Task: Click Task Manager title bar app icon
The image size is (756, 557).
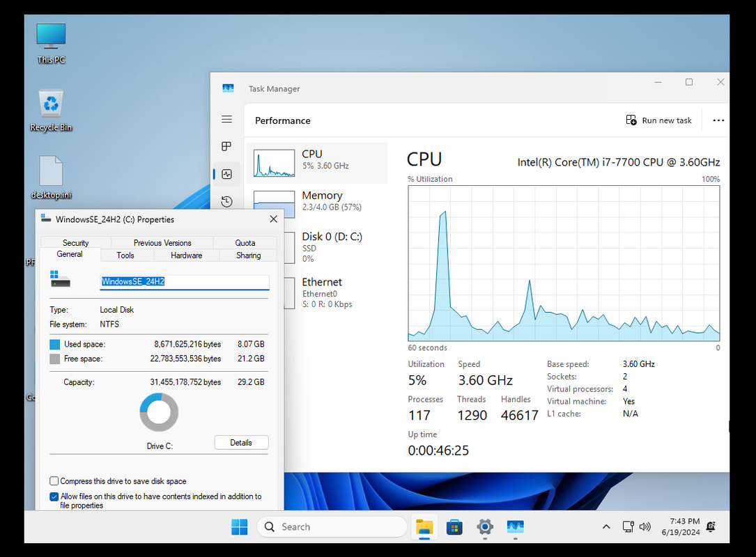Action: click(x=228, y=88)
